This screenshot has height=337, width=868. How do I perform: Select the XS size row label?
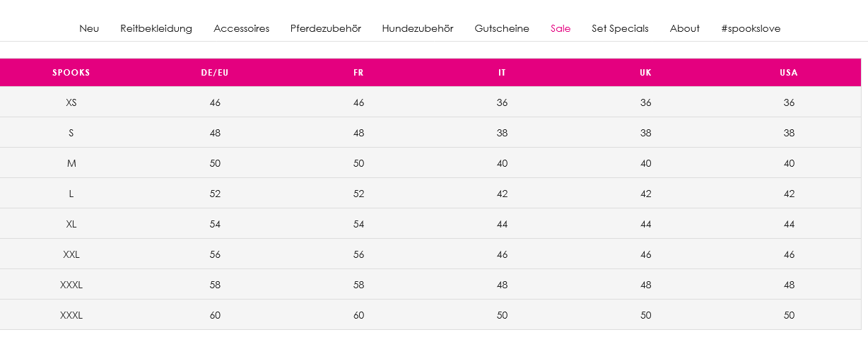pos(71,102)
